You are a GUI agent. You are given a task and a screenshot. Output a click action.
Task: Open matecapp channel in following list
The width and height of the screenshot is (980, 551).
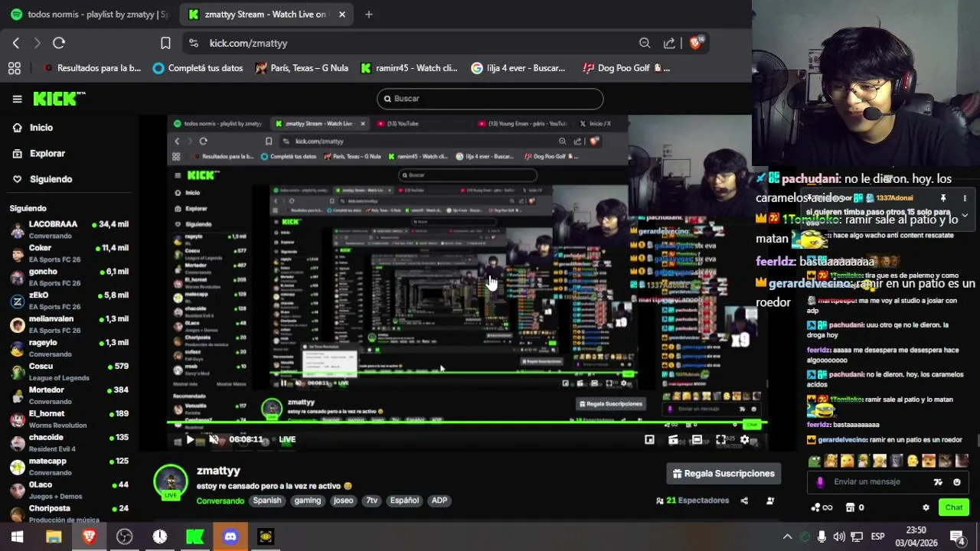pos(69,468)
